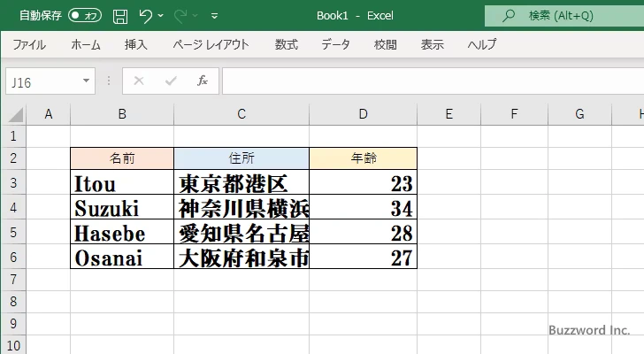Select the cell starting with 神奈川県横浜
644x354 pixels.
(x=241, y=207)
